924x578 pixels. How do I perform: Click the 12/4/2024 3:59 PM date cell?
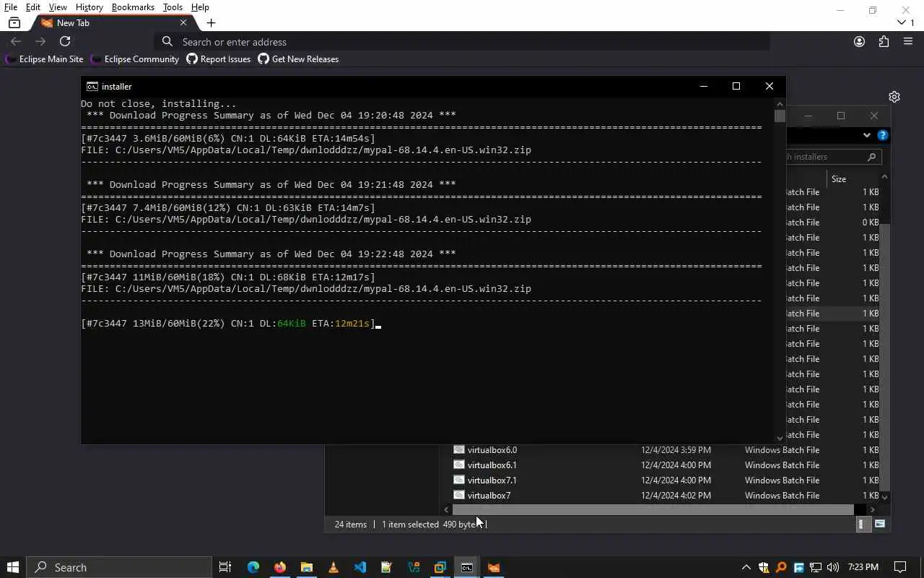click(x=676, y=450)
